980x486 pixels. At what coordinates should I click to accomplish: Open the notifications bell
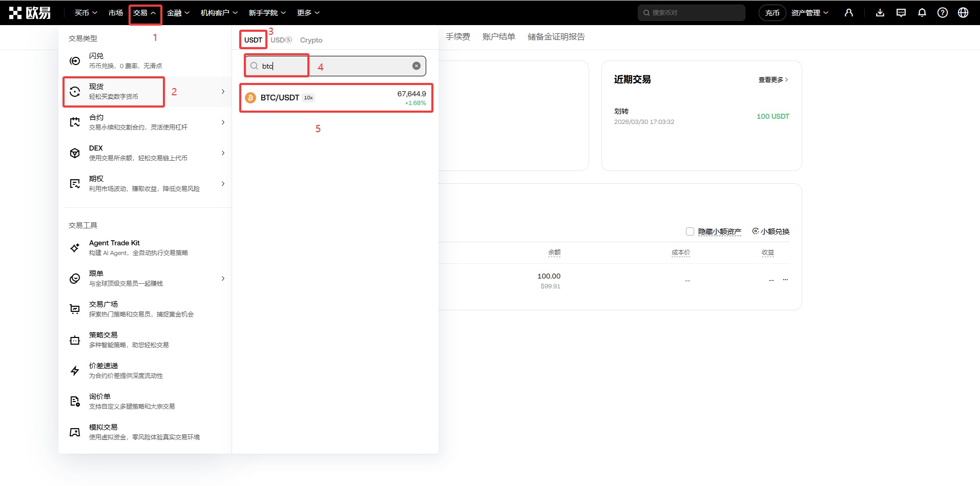922,13
